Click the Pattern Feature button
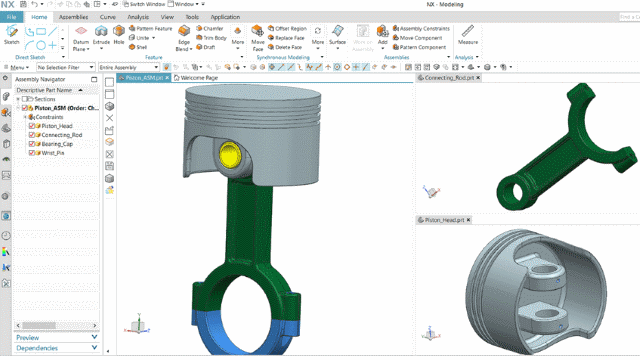 (151, 29)
